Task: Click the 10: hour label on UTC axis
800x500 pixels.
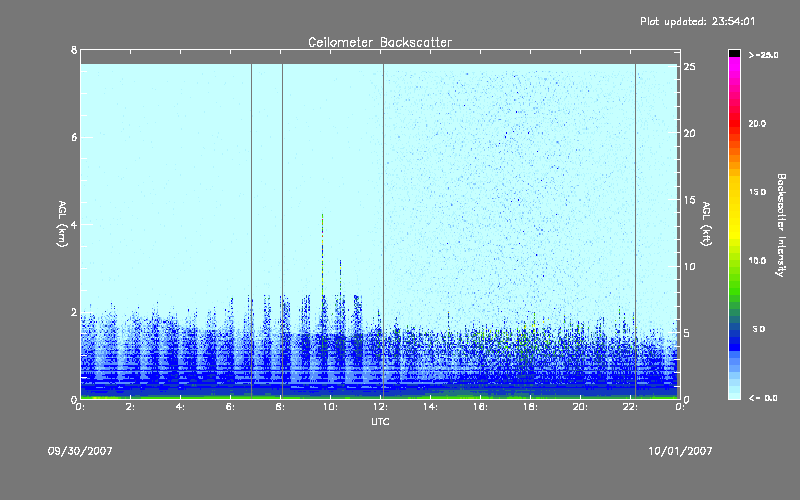Action: click(x=330, y=407)
